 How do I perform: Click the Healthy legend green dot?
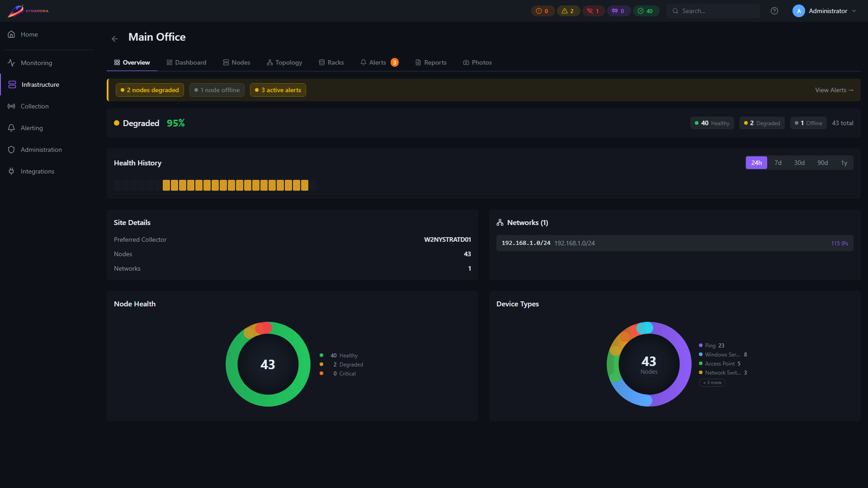click(321, 355)
